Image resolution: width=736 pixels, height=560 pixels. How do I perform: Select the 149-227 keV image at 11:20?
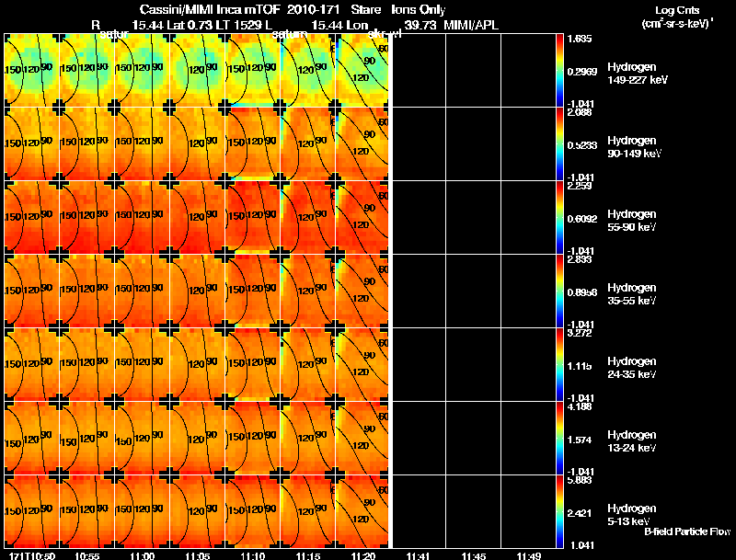(x=362, y=71)
